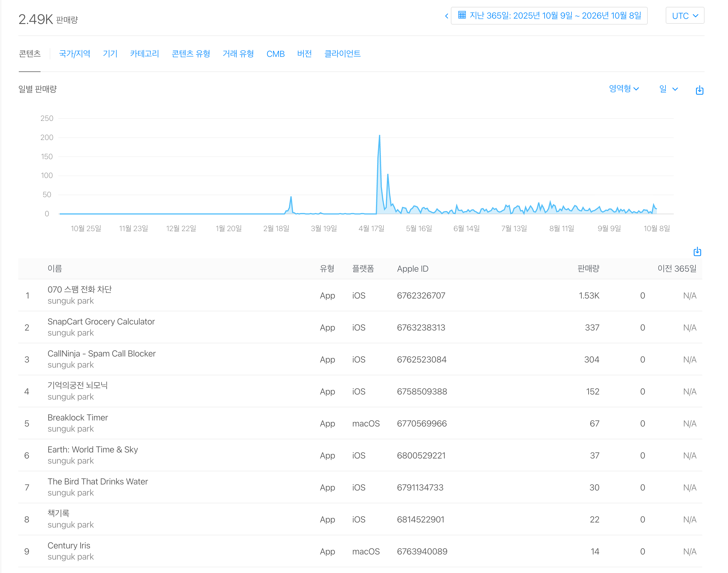Click the 152 sales value
728x573 pixels.
tap(593, 392)
